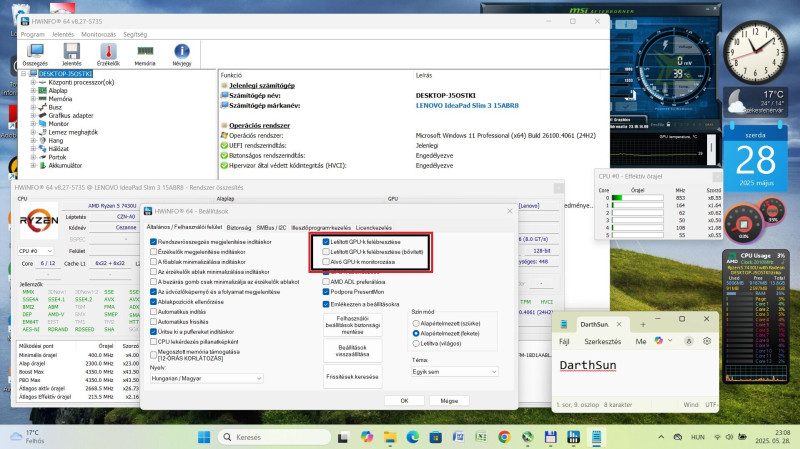This screenshot has height=449, width=800.
Task: Switch to the Licenckezelés tab
Action: [373, 228]
